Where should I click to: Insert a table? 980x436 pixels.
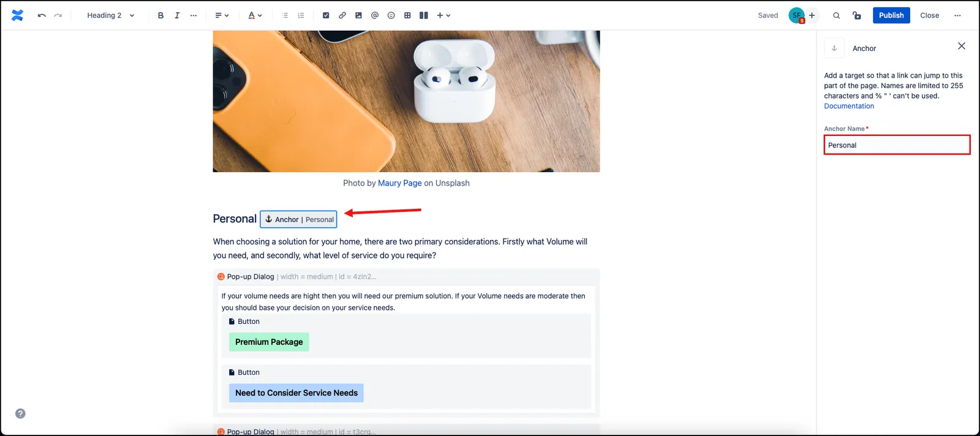click(x=407, y=15)
